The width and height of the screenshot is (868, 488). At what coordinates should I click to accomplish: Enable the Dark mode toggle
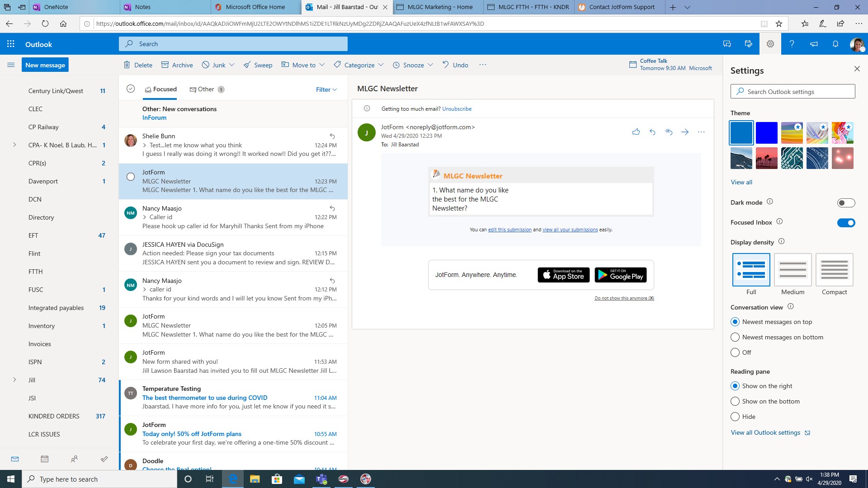(845, 203)
